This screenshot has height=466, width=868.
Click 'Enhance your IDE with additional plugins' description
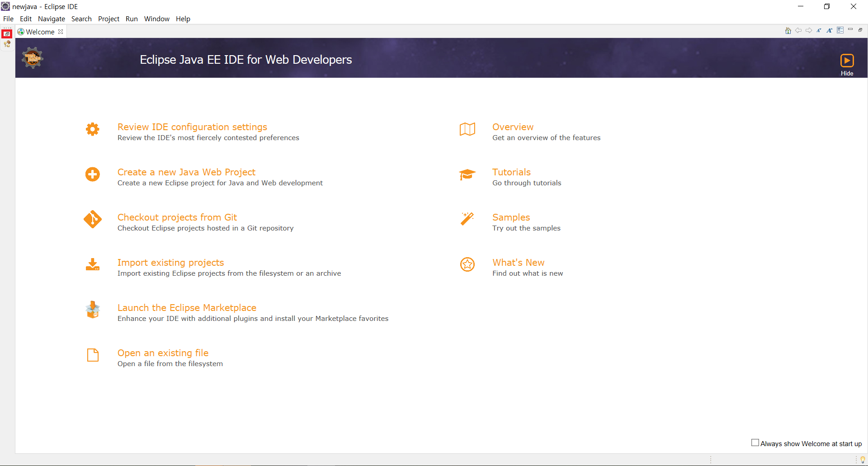pos(253,319)
